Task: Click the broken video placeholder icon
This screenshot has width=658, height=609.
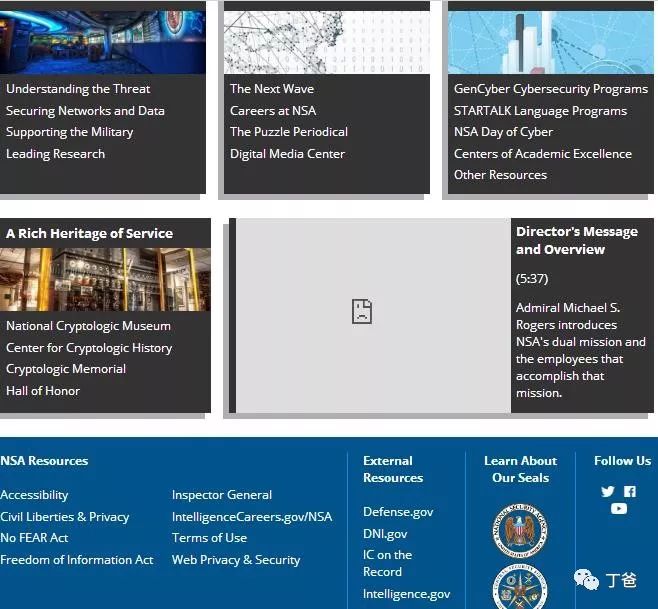Action: click(362, 311)
